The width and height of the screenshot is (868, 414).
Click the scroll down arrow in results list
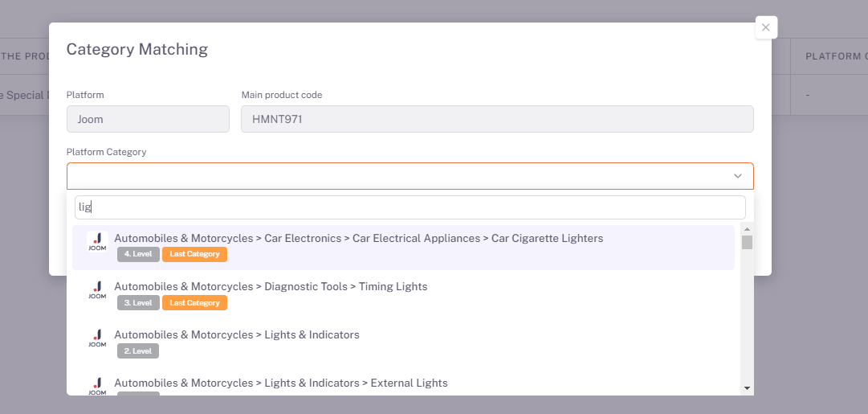747,388
